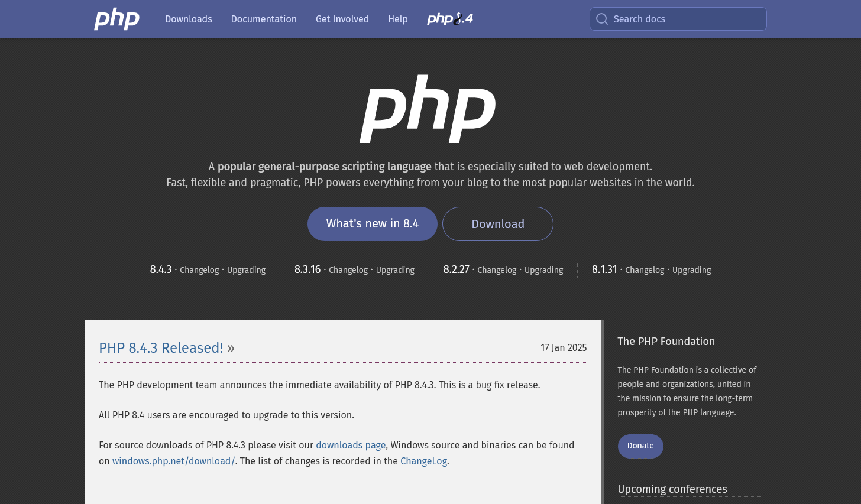Screen dimensions: 861x504
Task: Open the 8.1.31 Upgrading guide
Action: [x=691, y=270]
